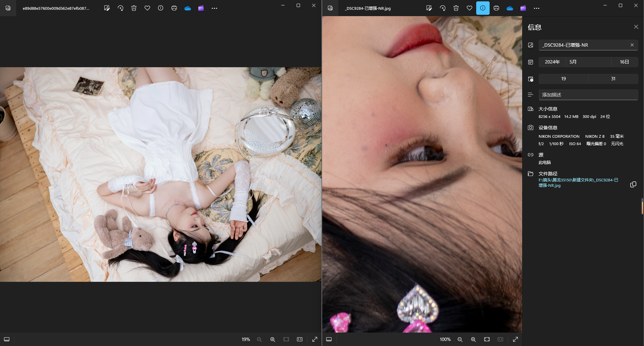Open the three-dot more menu in right window
This screenshot has height=346, width=644.
point(536,8)
